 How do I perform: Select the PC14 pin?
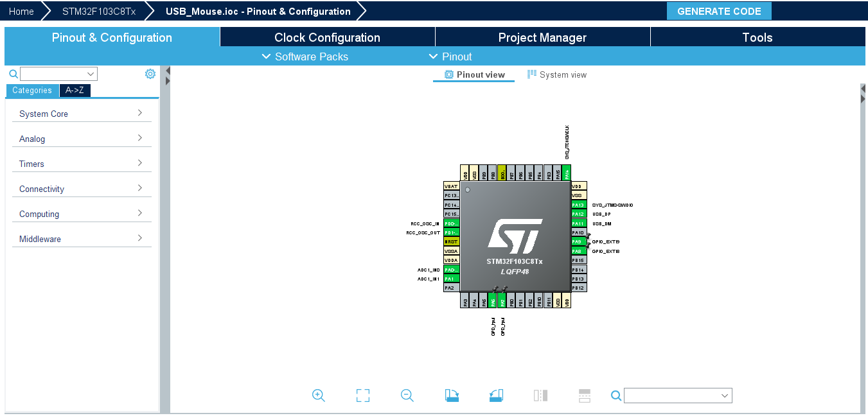(x=451, y=205)
